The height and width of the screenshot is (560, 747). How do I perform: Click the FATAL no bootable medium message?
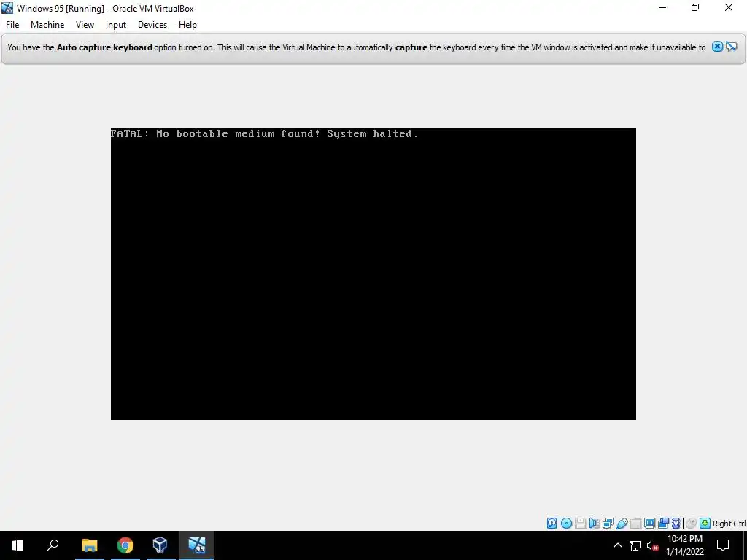(x=264, y=134)
